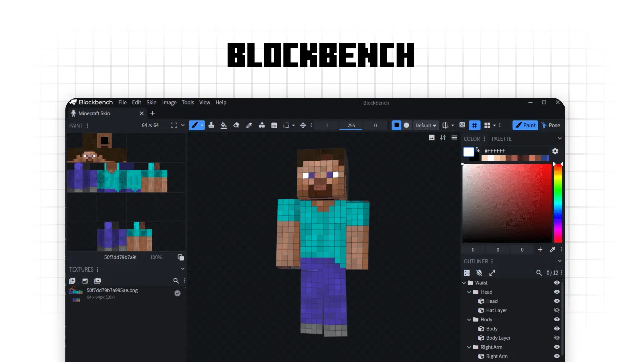Select the Fill Bucket tool
This screenshot has width=644, height=362.
click(x=224, y=125)
